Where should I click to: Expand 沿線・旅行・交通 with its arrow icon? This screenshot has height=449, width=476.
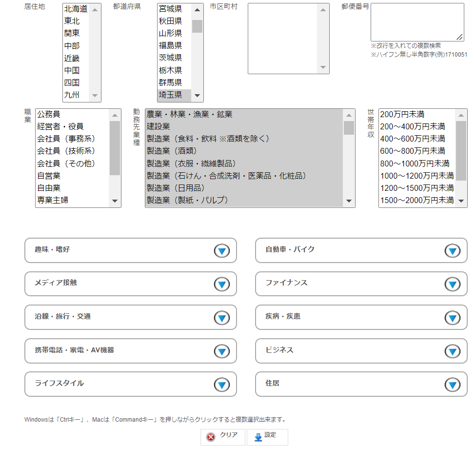[222, 318]
